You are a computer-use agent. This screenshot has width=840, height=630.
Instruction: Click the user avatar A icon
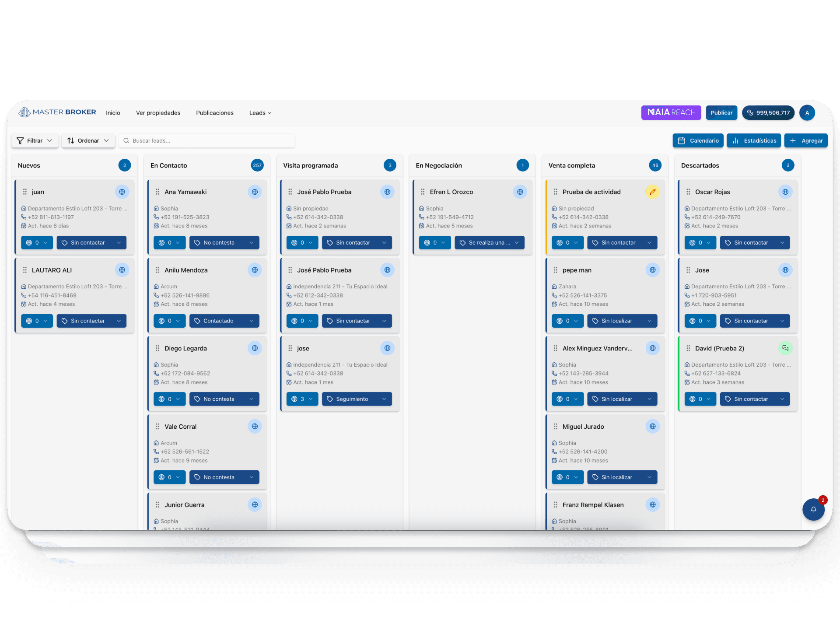tap(807, 112)
